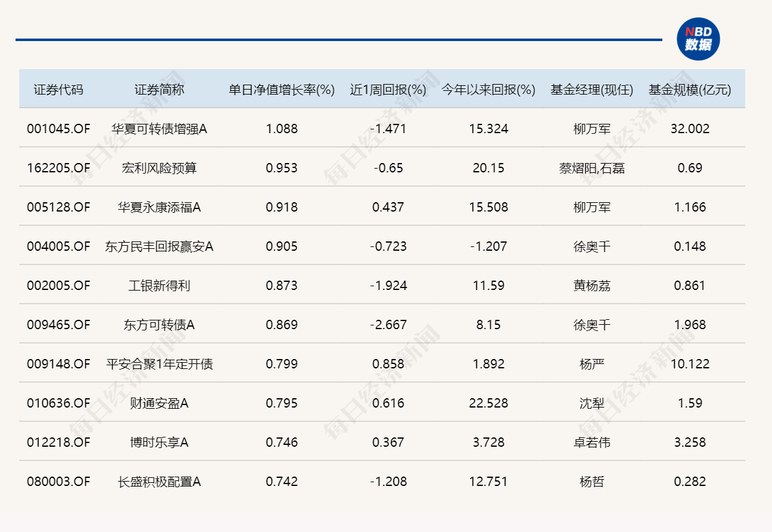
Task: Click fund name 博时乐享A
Action: 159,442
